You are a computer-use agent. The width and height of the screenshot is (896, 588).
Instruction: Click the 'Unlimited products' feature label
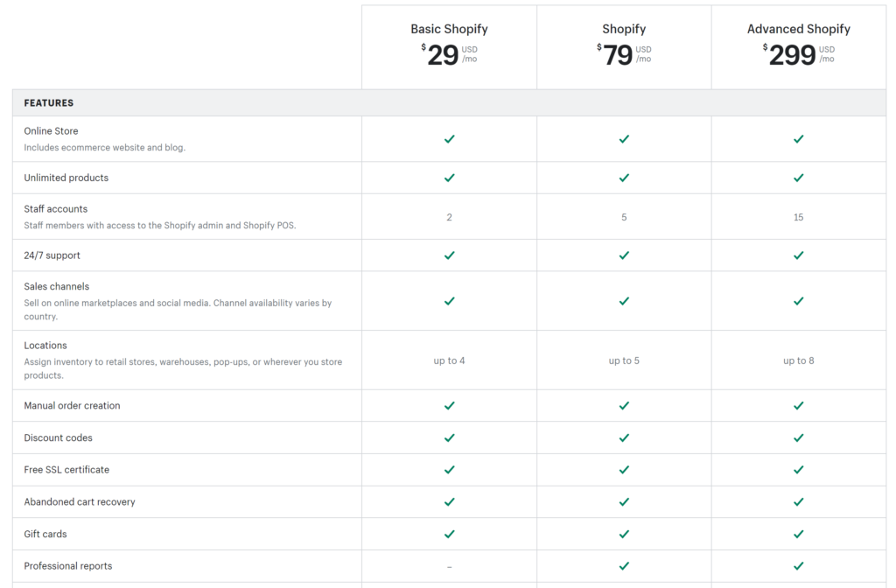click(x=66, y=178)
